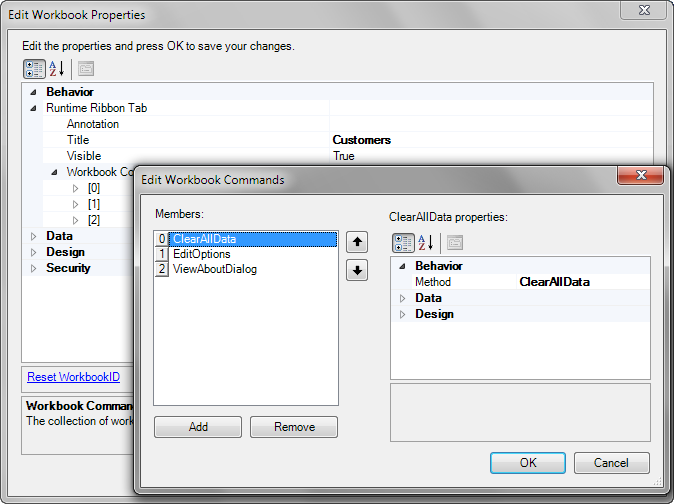Image resolution: width=674 pixels, height=504 pixels.
Task: Collapse the Workbook Commands node
Action: (54, 172)
